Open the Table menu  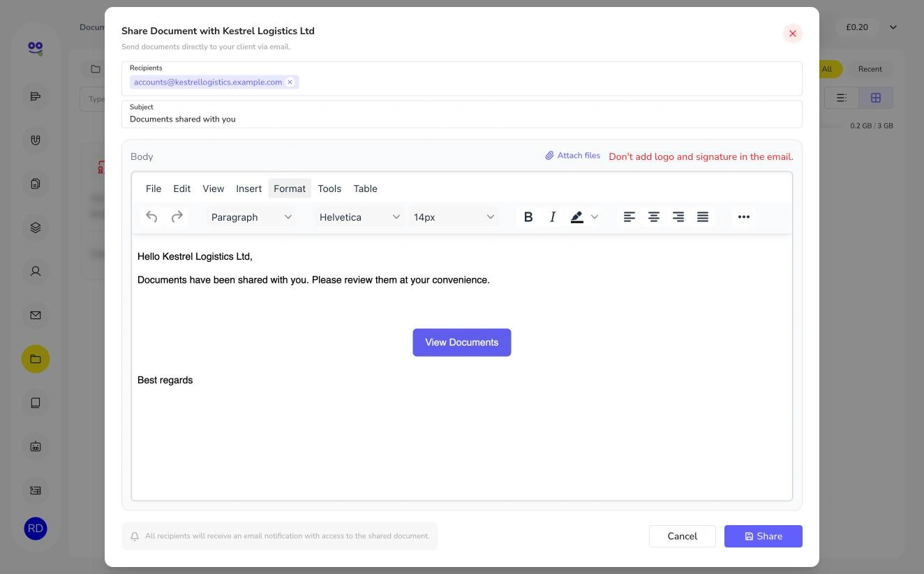[x=366, y=189]
